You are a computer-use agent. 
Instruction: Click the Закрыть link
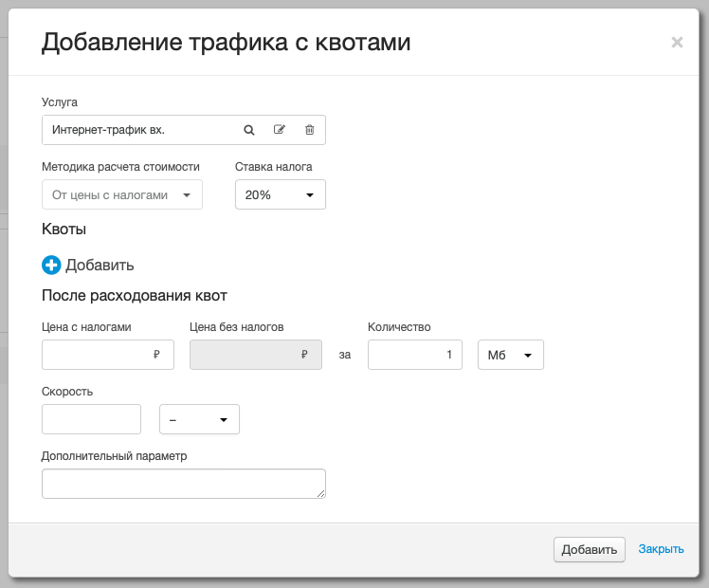pyautogui.click(x=661, y=549)
